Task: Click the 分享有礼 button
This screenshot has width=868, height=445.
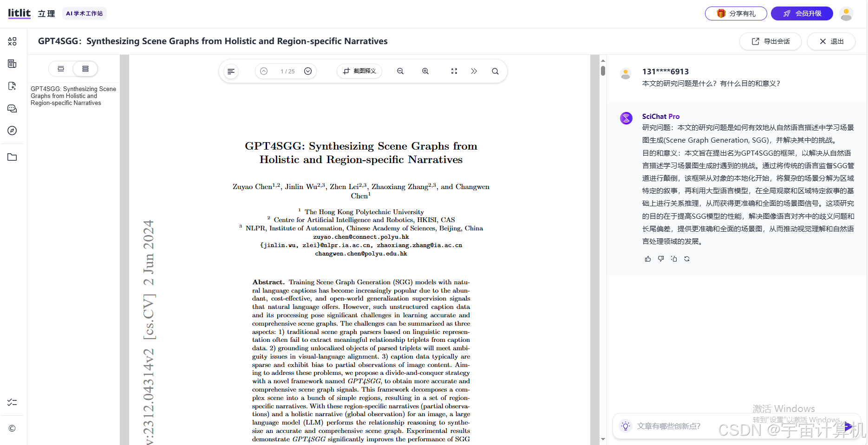Action: pyautogui.click(x=736, y=13)
